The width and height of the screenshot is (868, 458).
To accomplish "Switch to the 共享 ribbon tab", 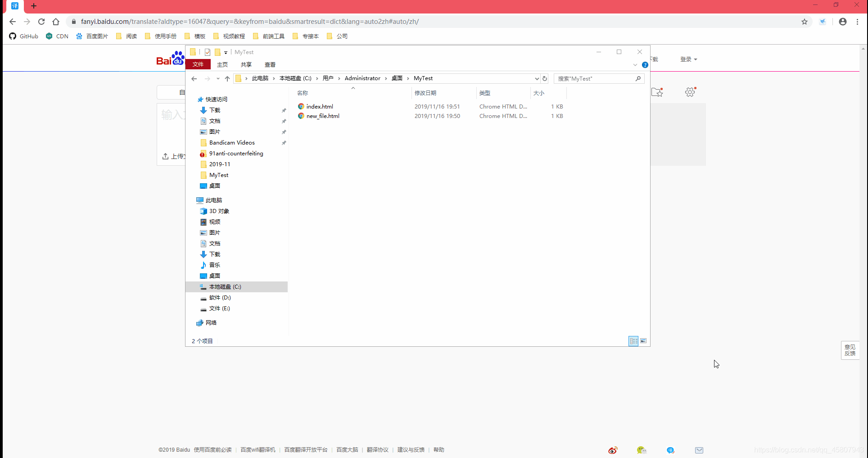I will [246, 64].
